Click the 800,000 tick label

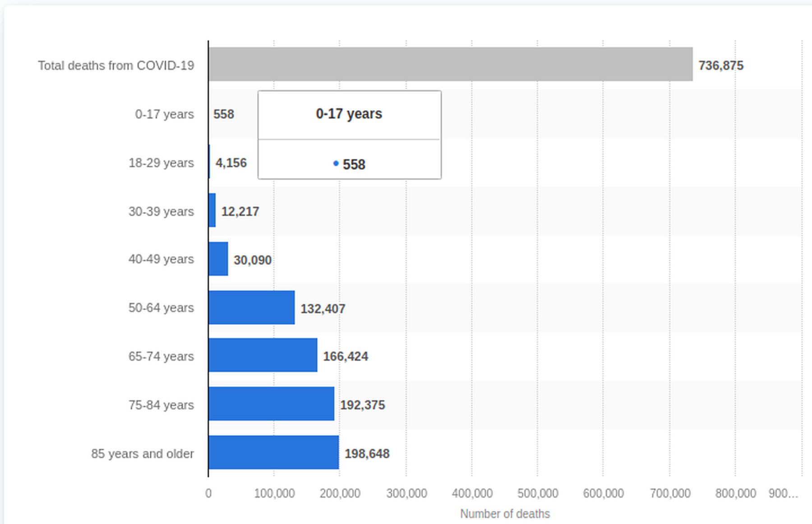tap(736, 493)
